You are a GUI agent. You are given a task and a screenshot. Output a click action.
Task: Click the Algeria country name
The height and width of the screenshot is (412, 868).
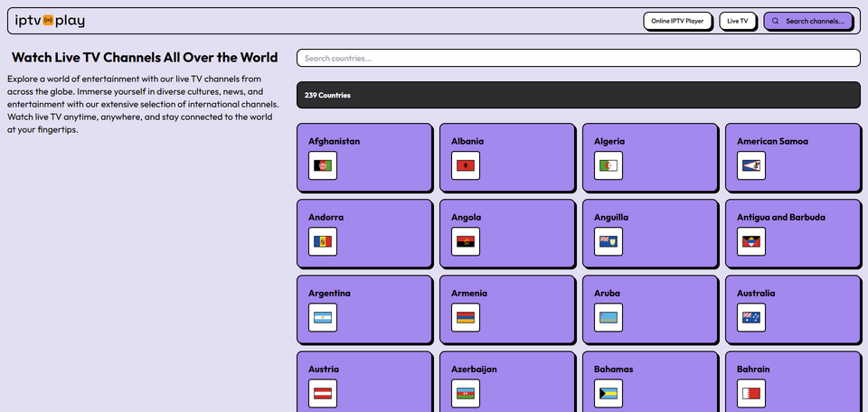[x=609, y=141]
